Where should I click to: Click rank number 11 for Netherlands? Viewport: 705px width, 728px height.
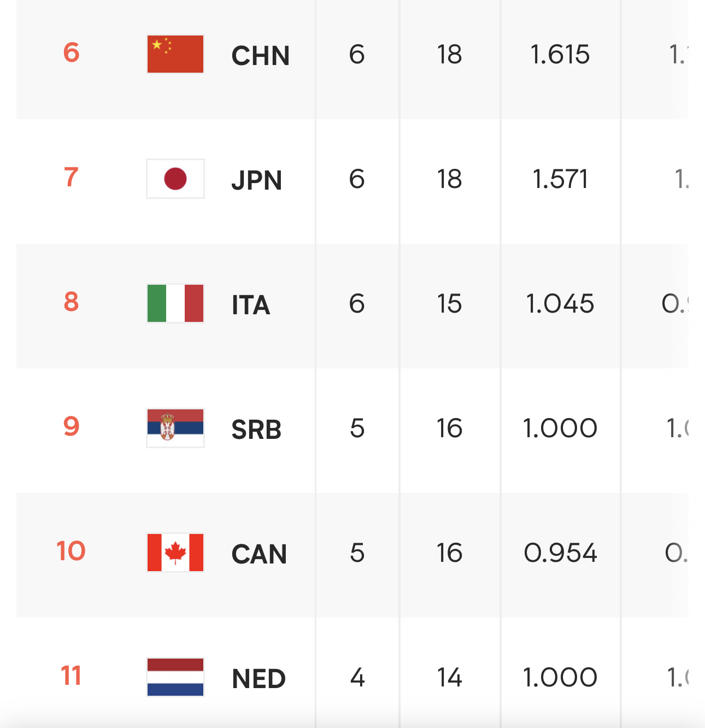71,676
